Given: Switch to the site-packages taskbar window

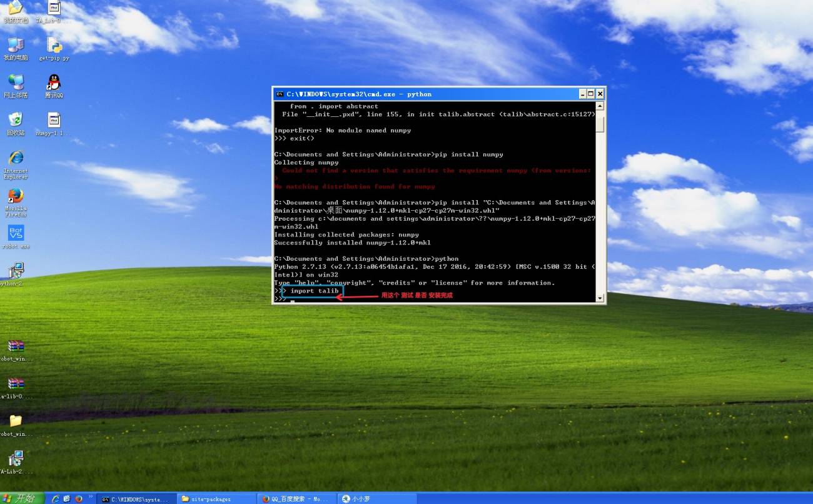Looking at the screenshot, I should pyautogui.click(x=216, y=498).
